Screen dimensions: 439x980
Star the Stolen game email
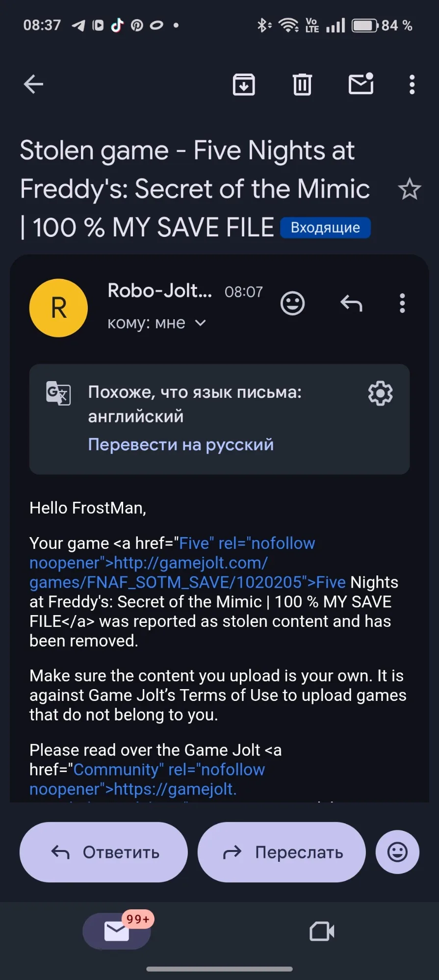click(409, 189)
